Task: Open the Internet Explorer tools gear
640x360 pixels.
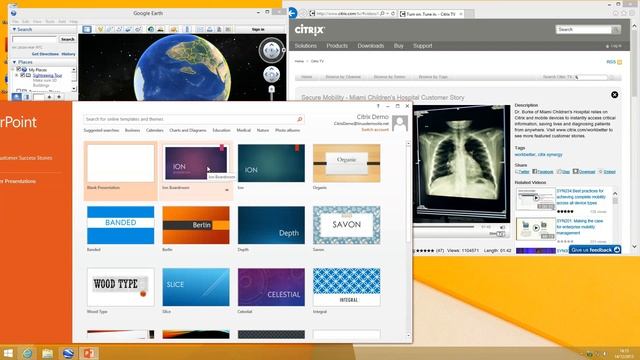Action: (632, 13)
